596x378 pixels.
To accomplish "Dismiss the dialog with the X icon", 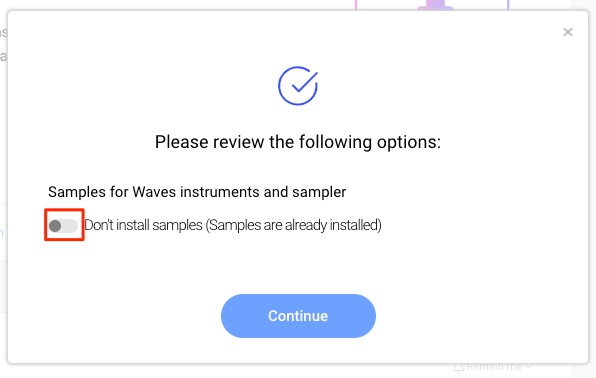I will pos(567,32).
